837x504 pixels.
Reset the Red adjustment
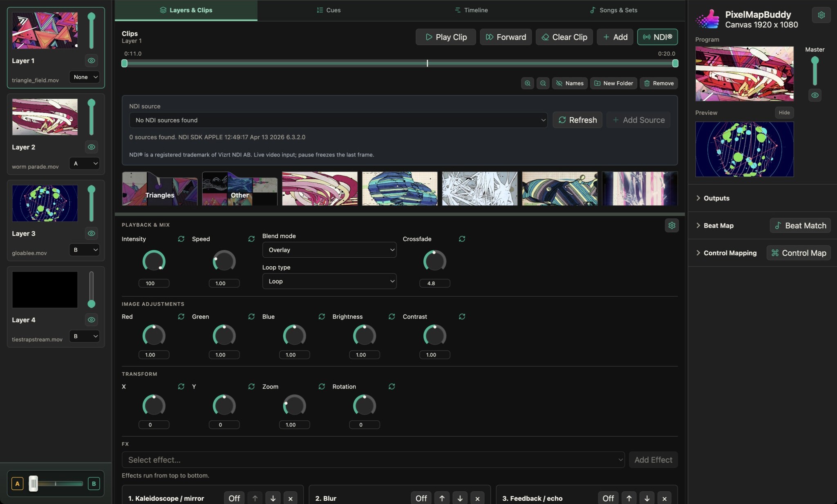click(181, 317)
